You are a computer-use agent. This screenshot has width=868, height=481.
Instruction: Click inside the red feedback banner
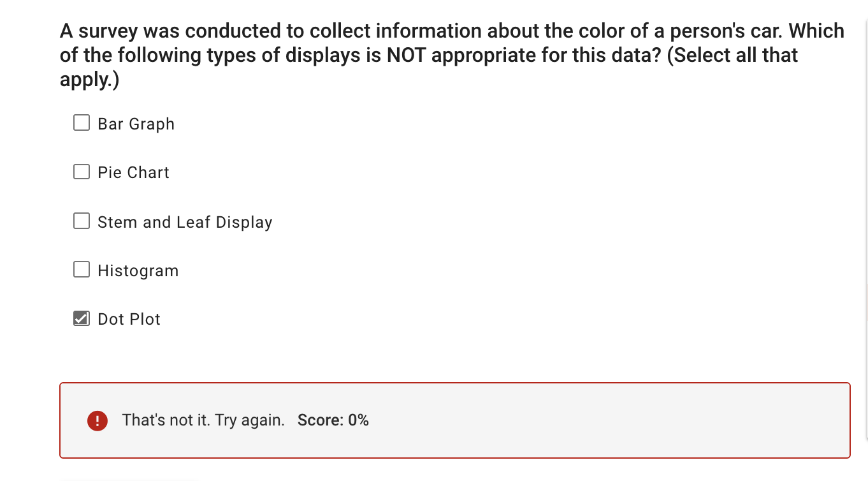coord(454,420)
